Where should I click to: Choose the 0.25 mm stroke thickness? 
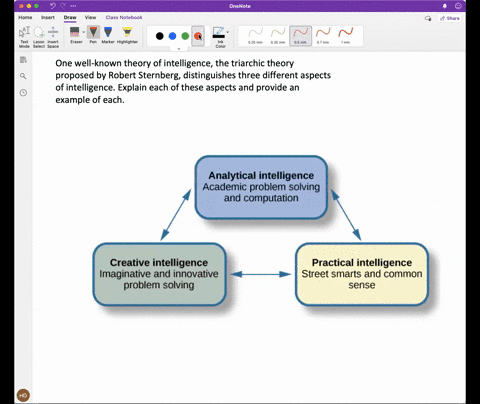click(x=255, y=36)
